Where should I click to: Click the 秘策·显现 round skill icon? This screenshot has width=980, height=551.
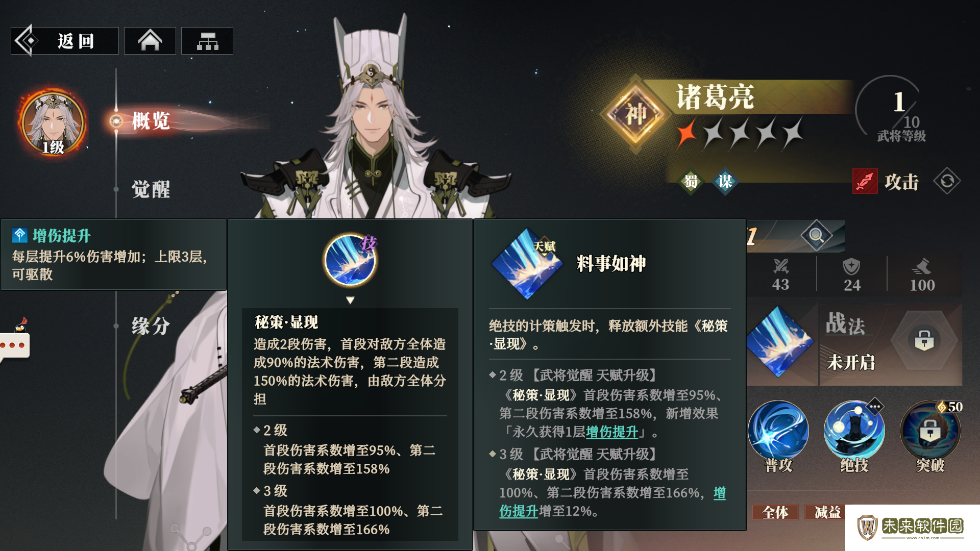point(350,260)
